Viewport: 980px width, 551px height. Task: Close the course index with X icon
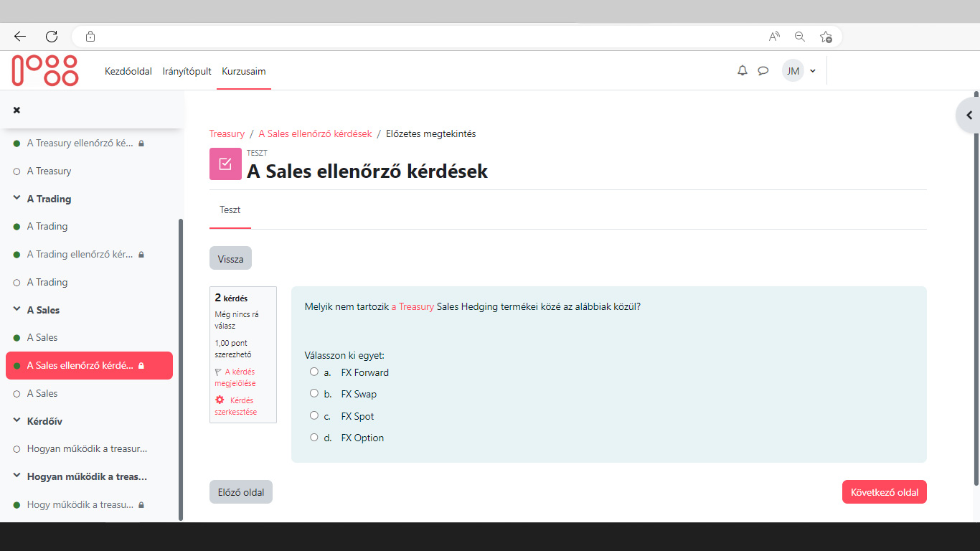17,110
